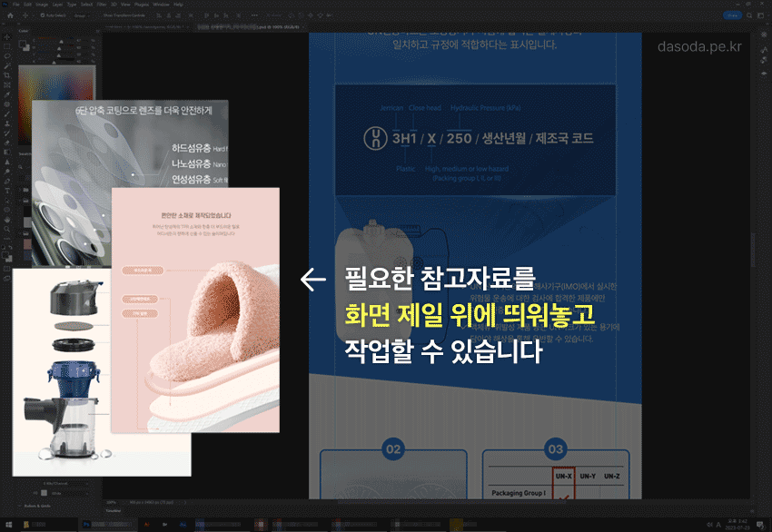
Task: Open the Plugins menu
Action: (142, 4)
